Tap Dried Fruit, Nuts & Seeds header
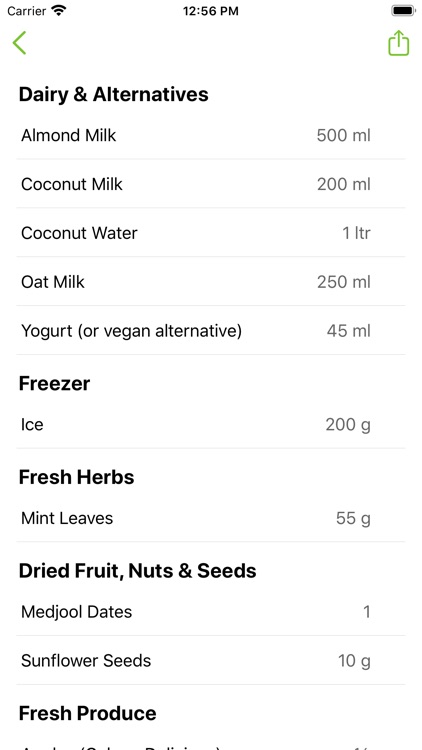 click(137, 571)
